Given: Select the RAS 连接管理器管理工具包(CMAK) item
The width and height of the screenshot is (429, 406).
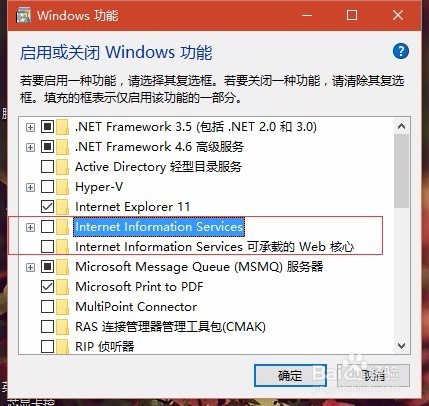Looking at the screenshot, I should point(170,327).
